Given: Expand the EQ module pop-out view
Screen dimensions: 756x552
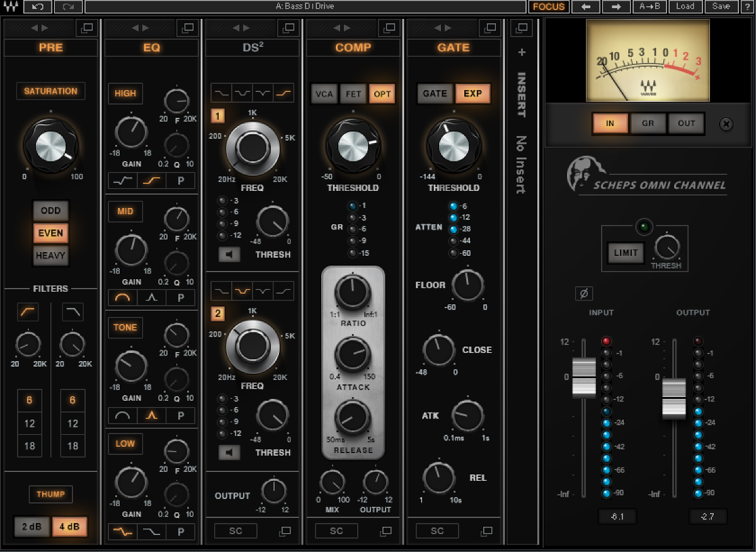Looking at the screenshot, I should (x=187, y=28).
